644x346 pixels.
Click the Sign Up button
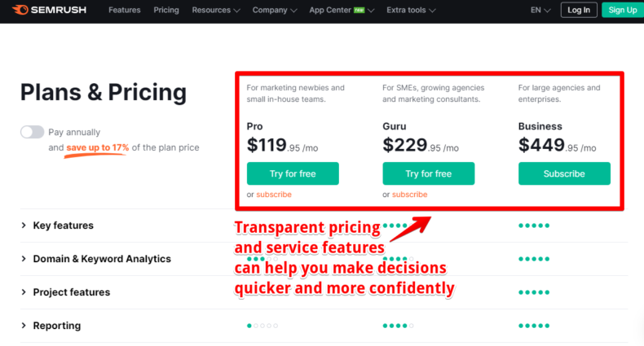(623, 11)
